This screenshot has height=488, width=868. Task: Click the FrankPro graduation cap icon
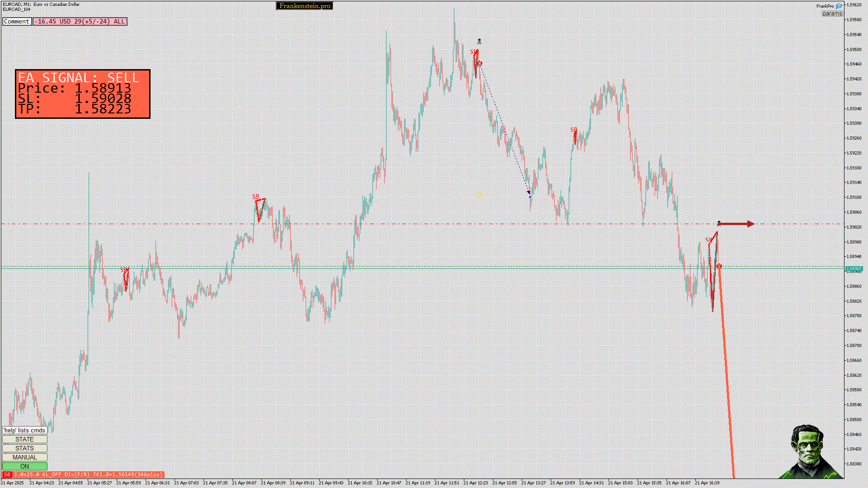839,6
